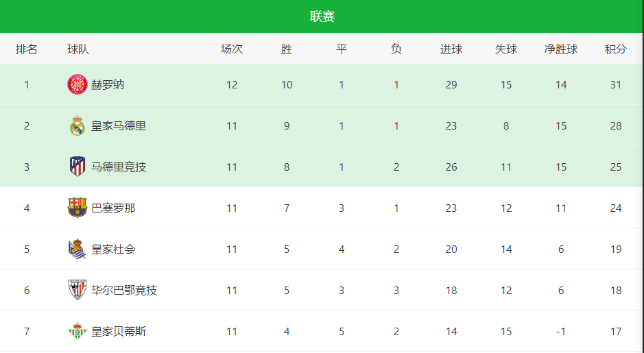
Task: Click the Girona (赫罗纳) club crest
Action: [x=77, y=84]
